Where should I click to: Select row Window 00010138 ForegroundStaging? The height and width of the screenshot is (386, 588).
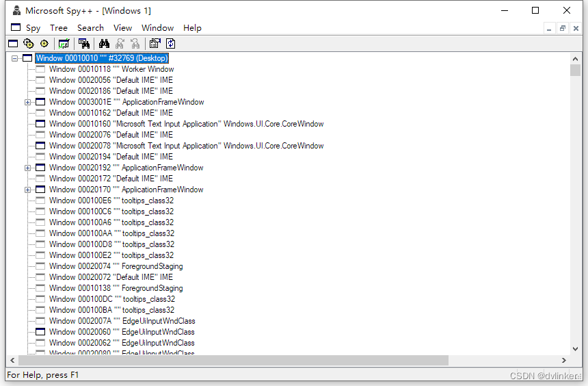116,288
